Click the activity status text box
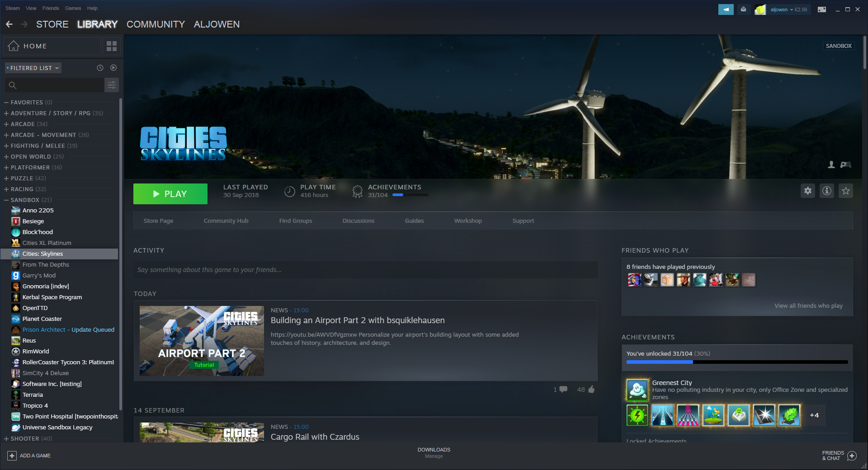Viewport: 868px width, 470px height. click(x=365, y=270)
